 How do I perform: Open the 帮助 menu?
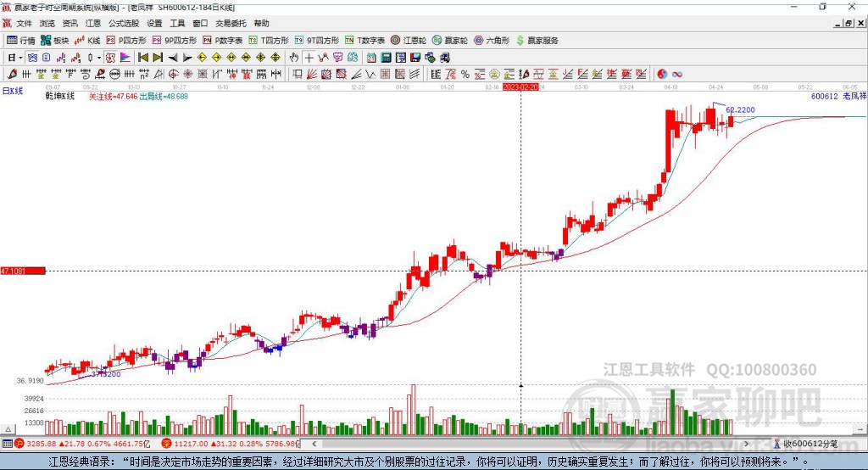[261, 23]
